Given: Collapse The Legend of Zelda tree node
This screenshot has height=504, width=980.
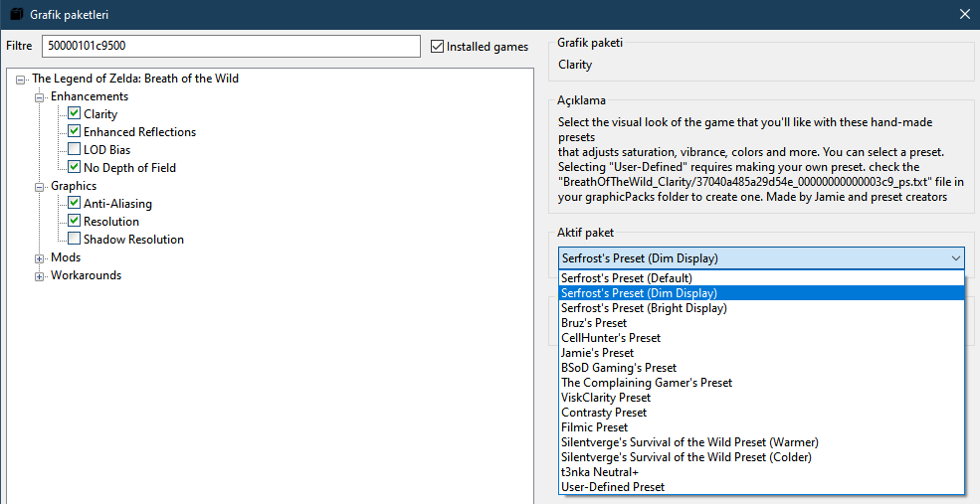Looking at the screenshot, I should [x=21, y=80].
